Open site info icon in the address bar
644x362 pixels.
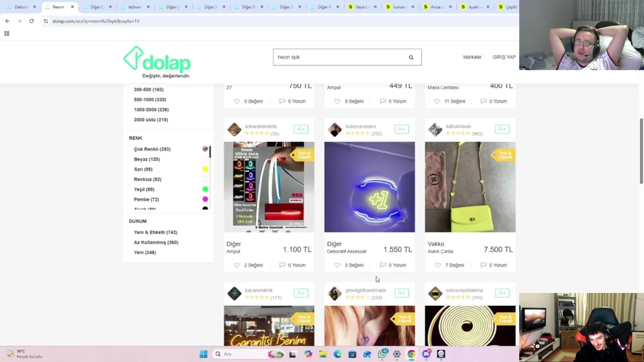click(x=46, y=21)
